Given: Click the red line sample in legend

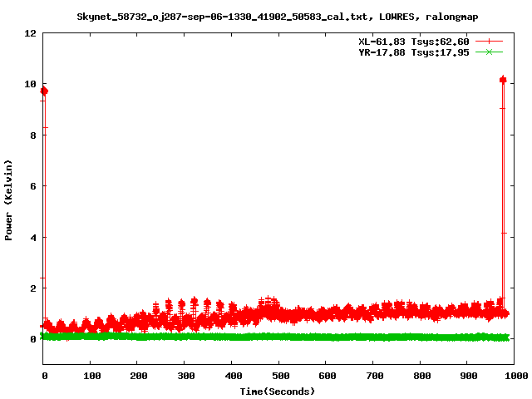Looking at the screenshot, I should 489,42.
